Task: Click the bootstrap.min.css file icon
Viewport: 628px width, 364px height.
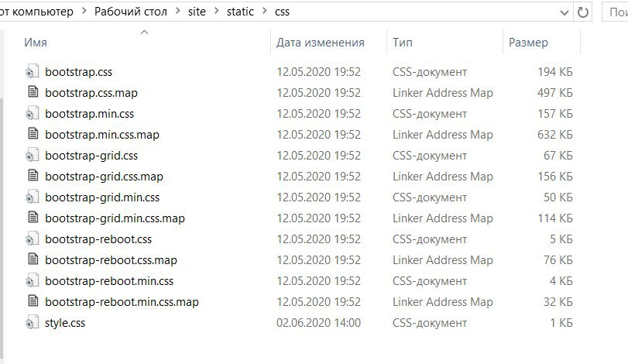Action: point(32,113)
